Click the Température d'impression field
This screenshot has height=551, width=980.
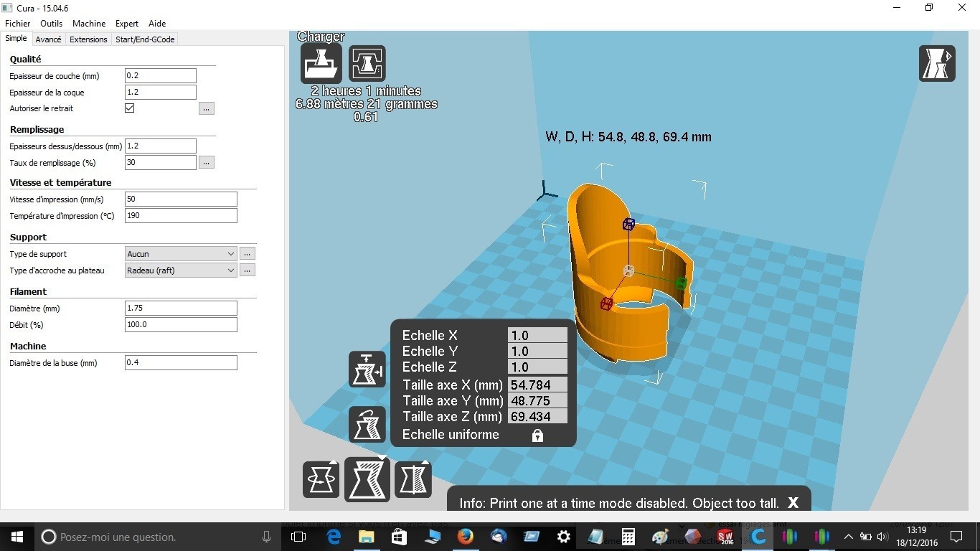coord(181,216)
